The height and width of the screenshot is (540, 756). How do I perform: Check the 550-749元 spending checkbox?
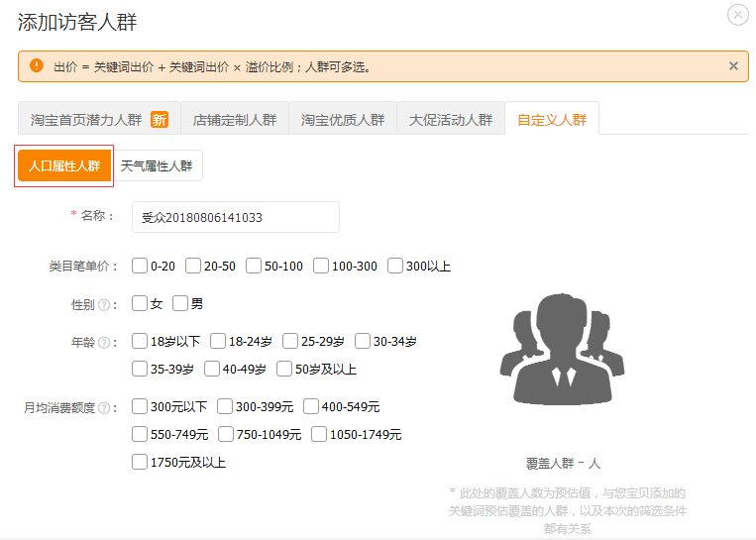[140, 434]
